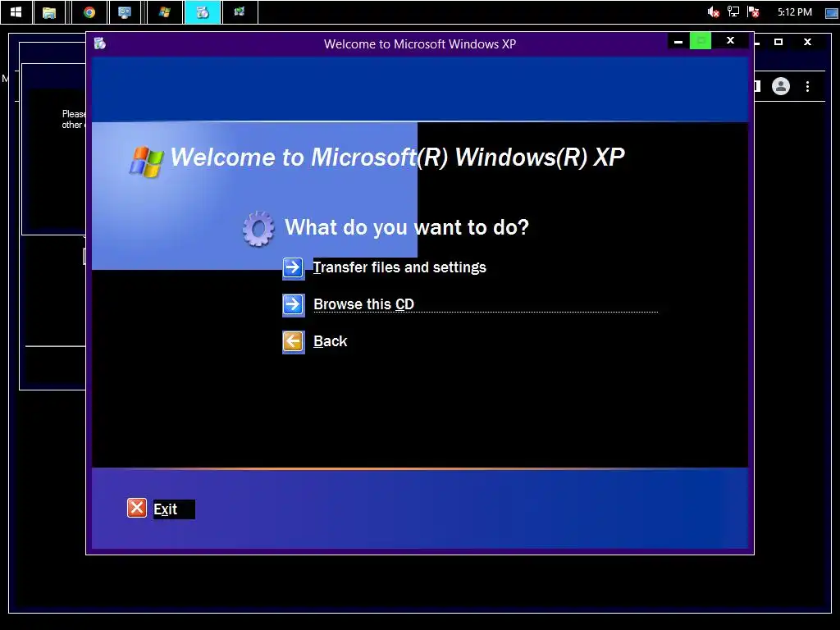Select the active XP setup taskbar button

pyautogui.click(x=203, y=11)
